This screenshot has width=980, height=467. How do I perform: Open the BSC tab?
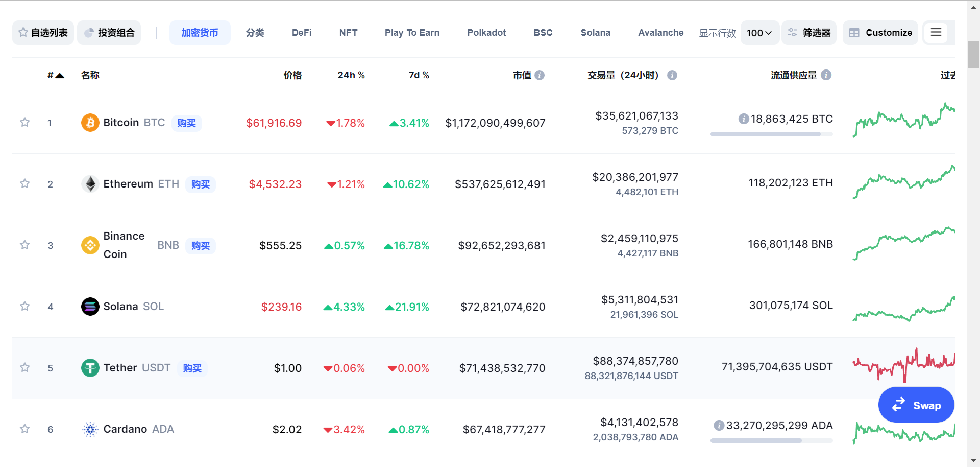[x=543, y=33]
